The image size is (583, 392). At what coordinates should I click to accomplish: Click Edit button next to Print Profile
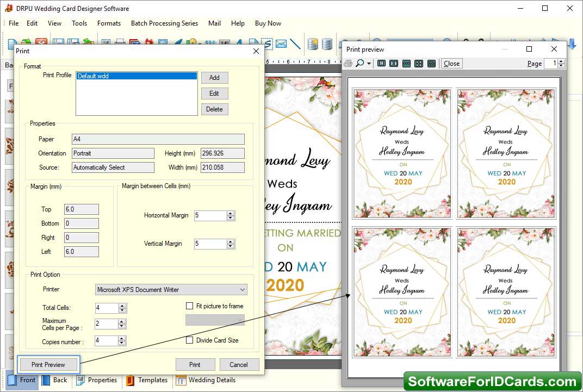[x=214, y=94]
